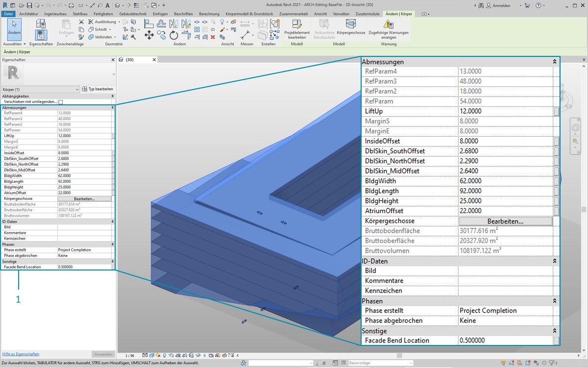Screen dimensions: 588x368
Task: Switch to the Einfügen tab
Action: click(160, 14)
